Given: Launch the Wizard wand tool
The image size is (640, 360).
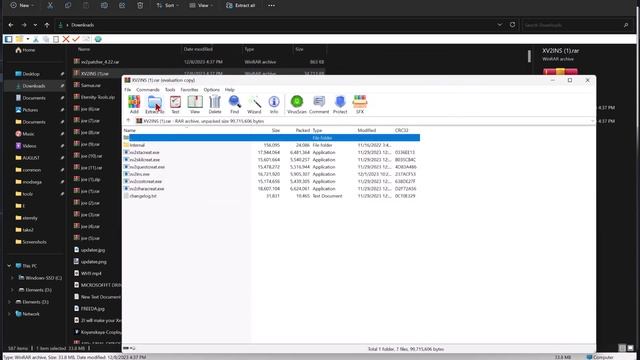Looking at the screenshot, I should pyautogui.click(x=254, y=104).
